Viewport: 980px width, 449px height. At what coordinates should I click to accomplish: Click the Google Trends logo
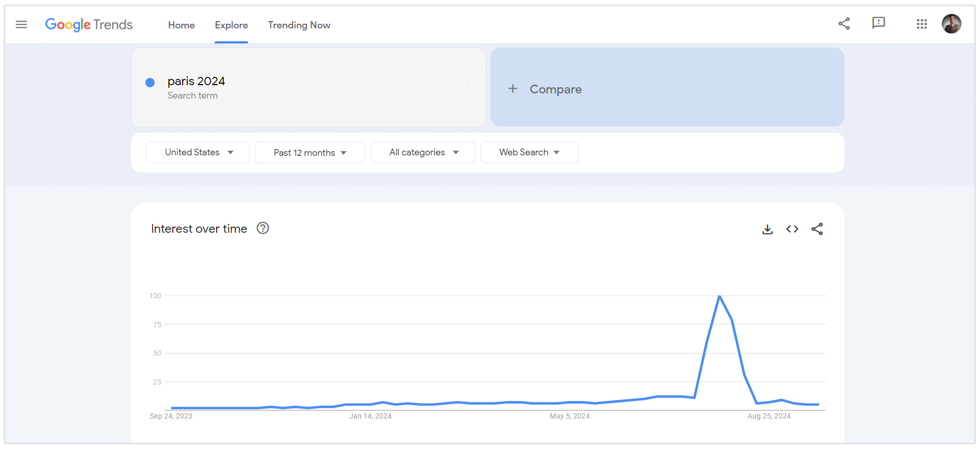pyautogui.click(x=89, y=25)
